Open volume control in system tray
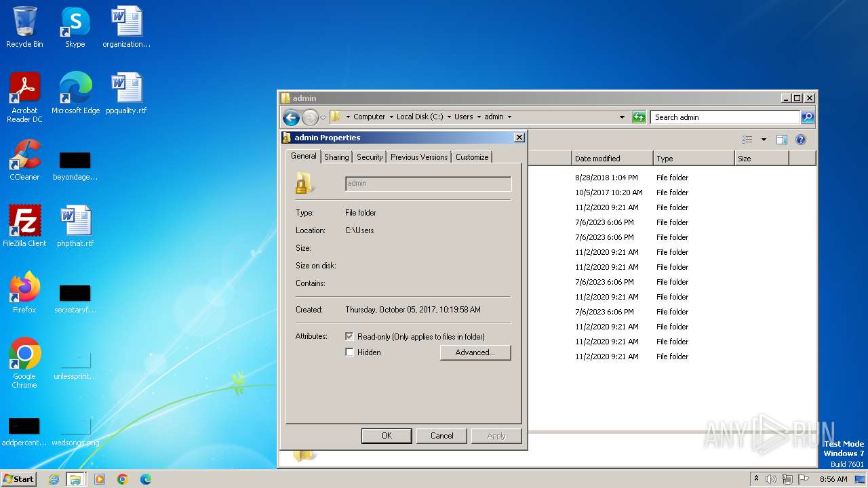 pos(771,479)
